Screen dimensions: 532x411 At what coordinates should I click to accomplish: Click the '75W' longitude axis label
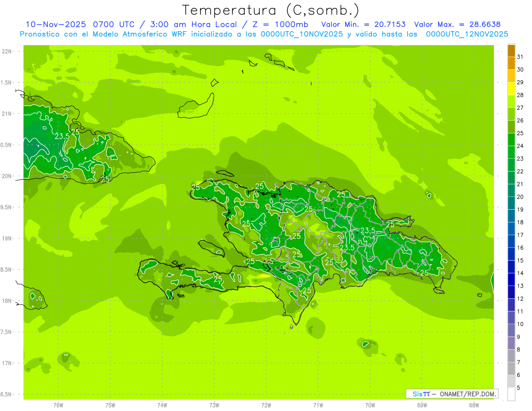[110, 405]
